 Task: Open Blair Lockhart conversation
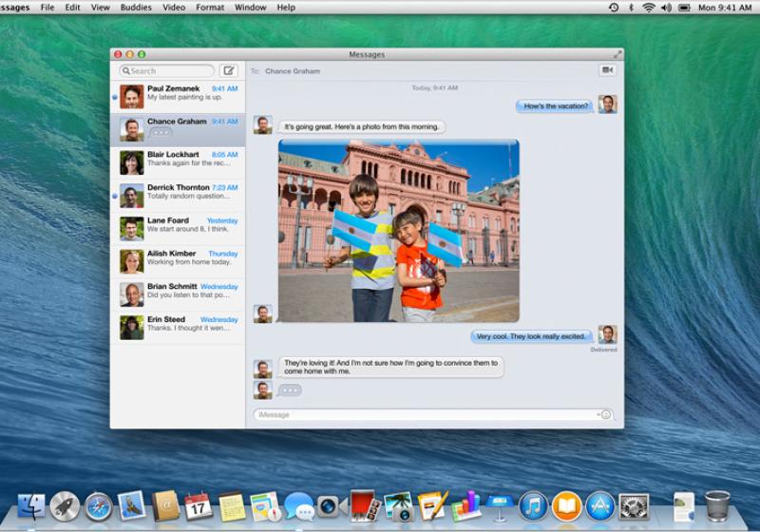click(x=178, y=161)
